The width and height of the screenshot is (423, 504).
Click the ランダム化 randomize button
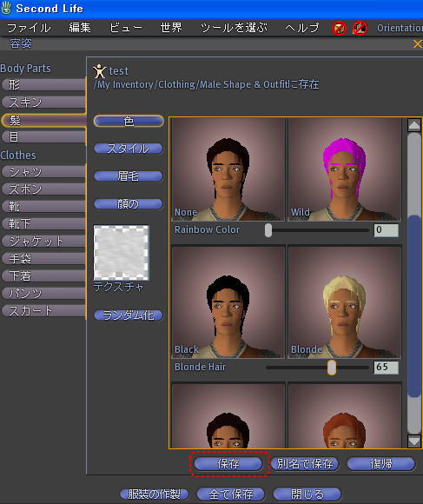click(129, 315)
